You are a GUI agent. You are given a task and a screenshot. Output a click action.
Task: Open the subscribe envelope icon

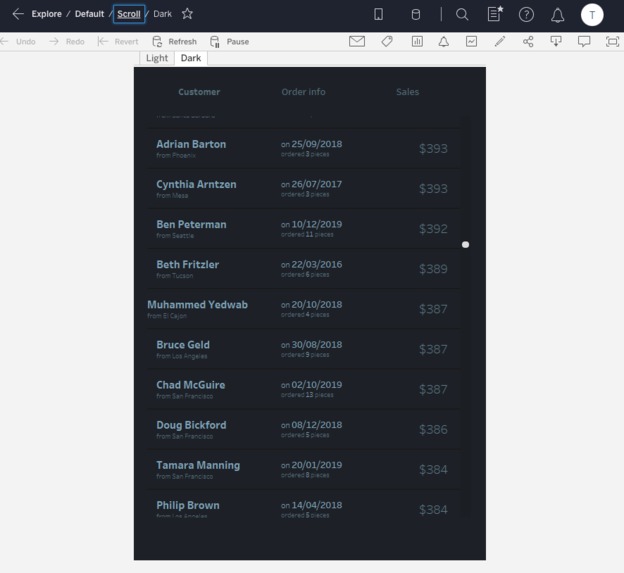357,41
